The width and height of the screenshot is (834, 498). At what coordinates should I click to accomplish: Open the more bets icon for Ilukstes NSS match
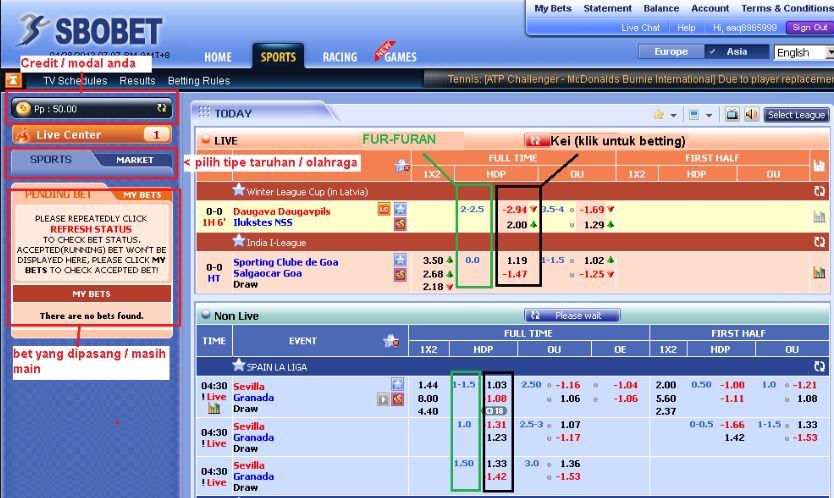(x=400, y=224)
